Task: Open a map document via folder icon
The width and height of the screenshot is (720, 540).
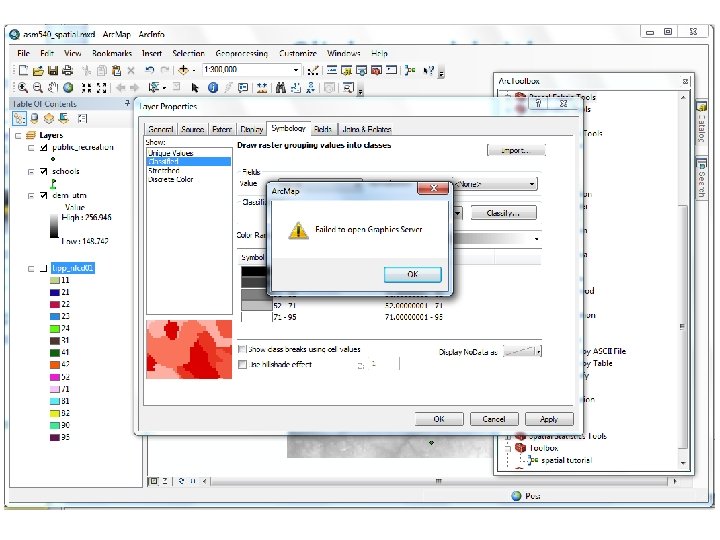Action: pyautogui.click(x=39, y=70)
